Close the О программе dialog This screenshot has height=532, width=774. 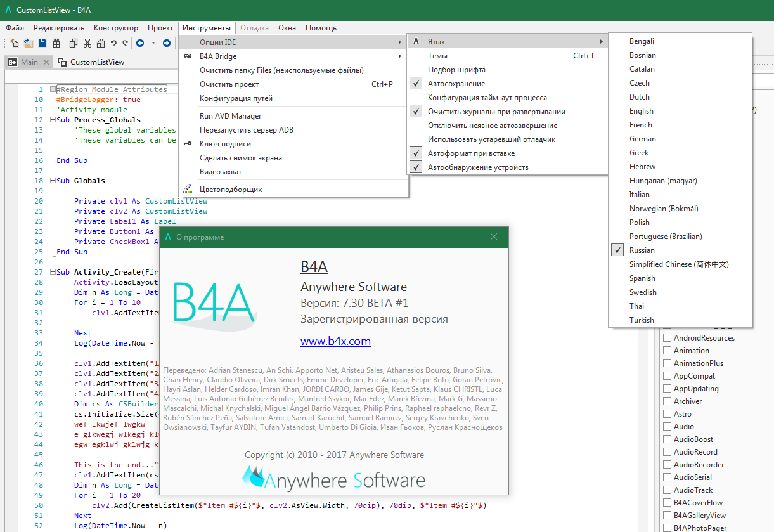click(494, 237)
